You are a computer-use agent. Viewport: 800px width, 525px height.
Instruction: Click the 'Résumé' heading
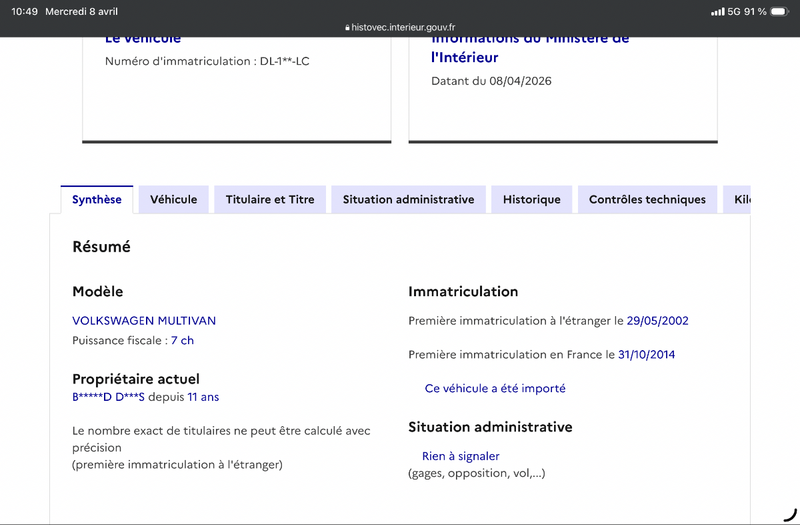pos(102,247)
